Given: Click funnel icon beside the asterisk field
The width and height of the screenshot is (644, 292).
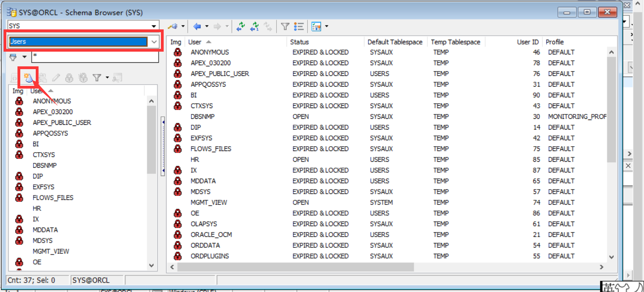Looking at the screenshot, I should click(x=13, y=57).
